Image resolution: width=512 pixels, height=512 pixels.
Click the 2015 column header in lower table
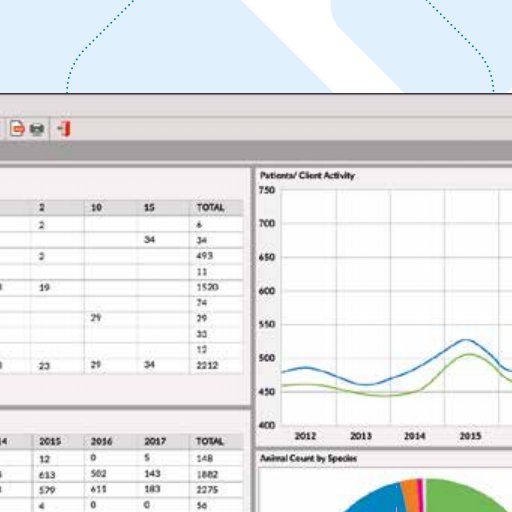pyautogui.click(x=50, y=442)
